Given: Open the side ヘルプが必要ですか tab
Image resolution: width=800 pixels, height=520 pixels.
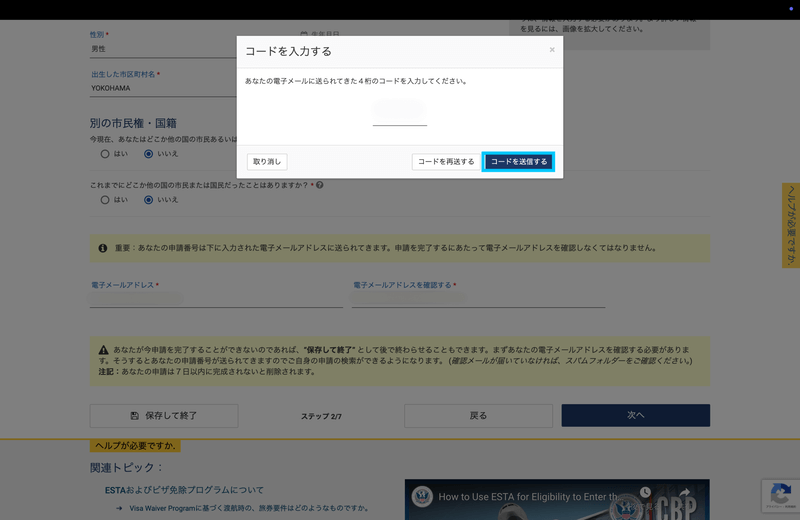Looking at the screenshot, I should (791, 225).
